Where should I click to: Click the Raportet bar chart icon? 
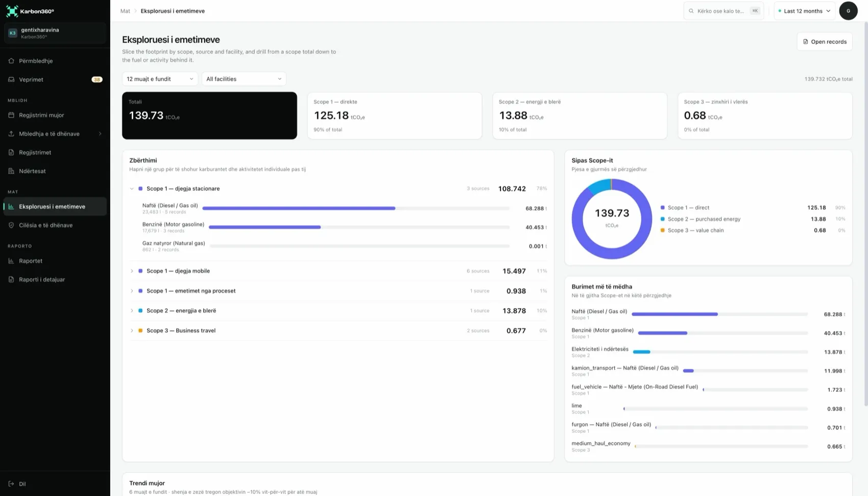click(11, 261)
